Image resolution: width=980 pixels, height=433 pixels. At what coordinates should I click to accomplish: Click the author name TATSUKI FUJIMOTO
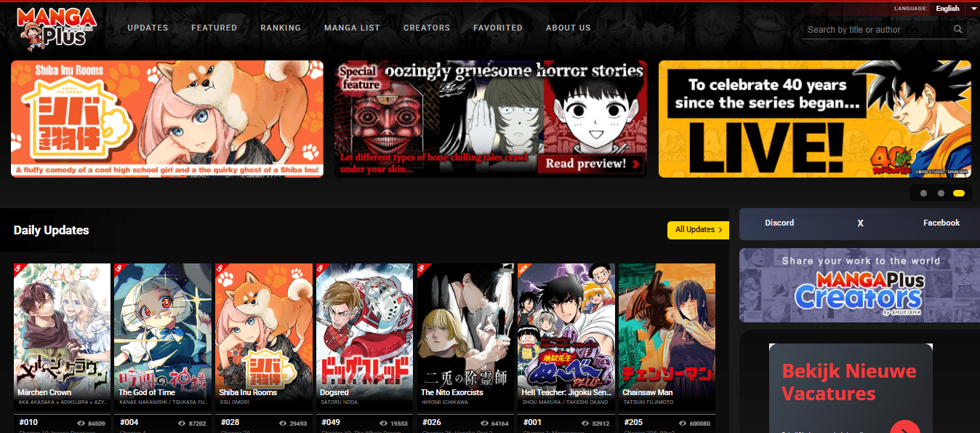pos(648,402)
